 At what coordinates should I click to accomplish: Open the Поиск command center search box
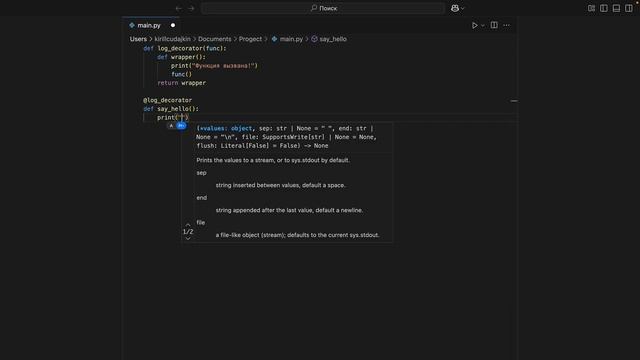323,8
